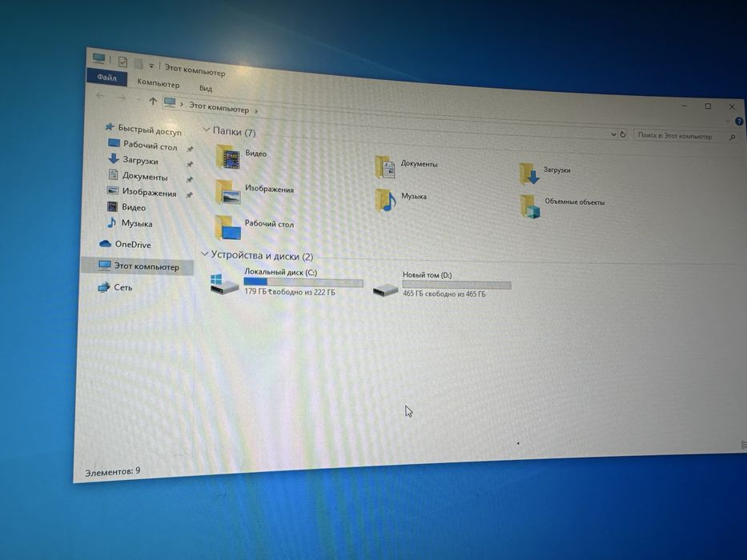Collapse the Папки (7) group
Viewport: 747px width, 560px height.
[x=206, y=129]
